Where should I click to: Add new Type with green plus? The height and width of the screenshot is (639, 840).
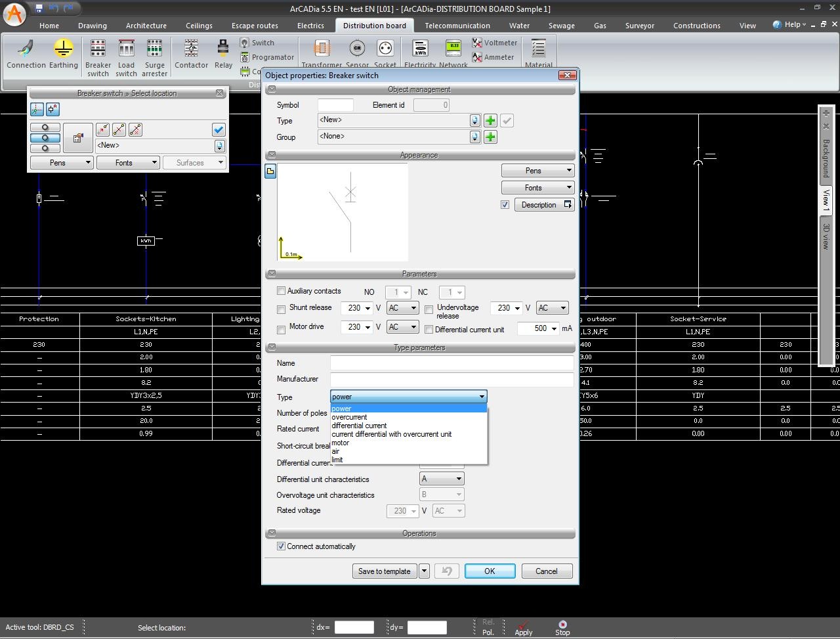490,121
